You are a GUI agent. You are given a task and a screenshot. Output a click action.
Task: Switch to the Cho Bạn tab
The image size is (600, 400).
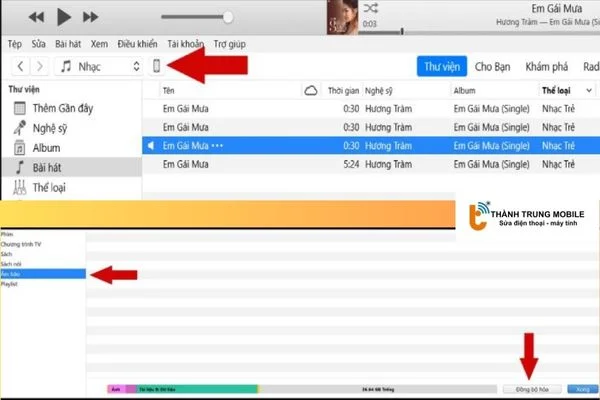coord(492,66)
